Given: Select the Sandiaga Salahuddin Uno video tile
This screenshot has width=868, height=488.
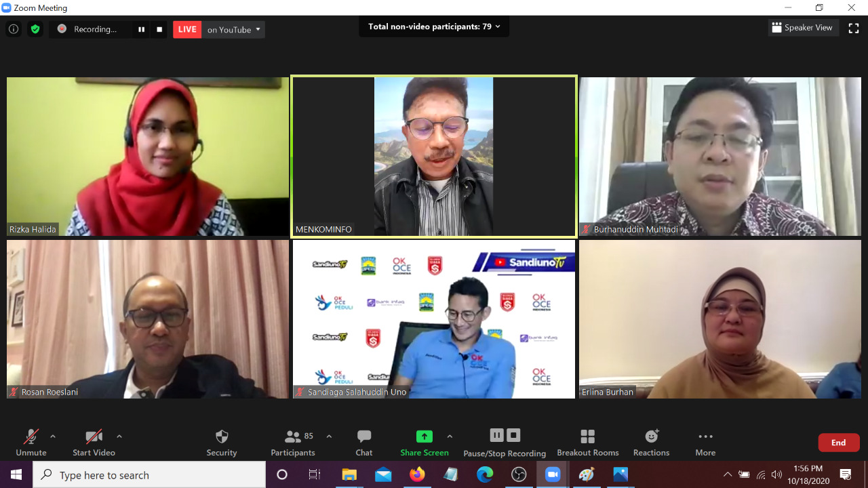Looking at the screenshot, I should coord(434,319).
